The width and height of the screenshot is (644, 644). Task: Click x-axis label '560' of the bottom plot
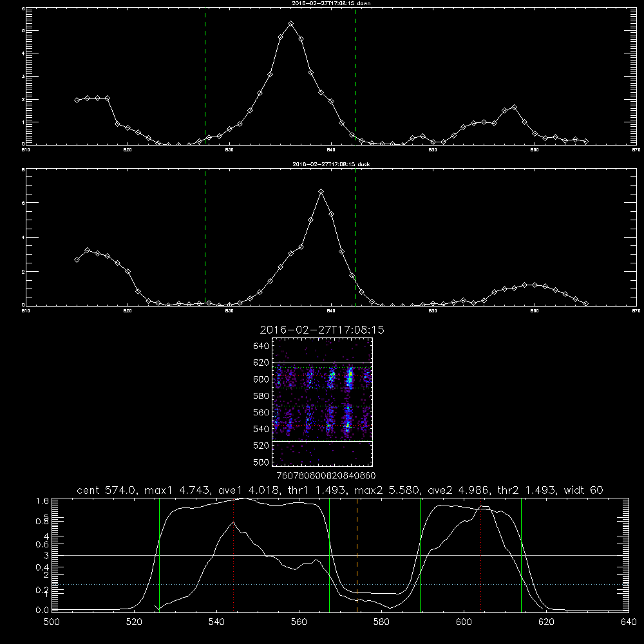(x=299, y=622)
